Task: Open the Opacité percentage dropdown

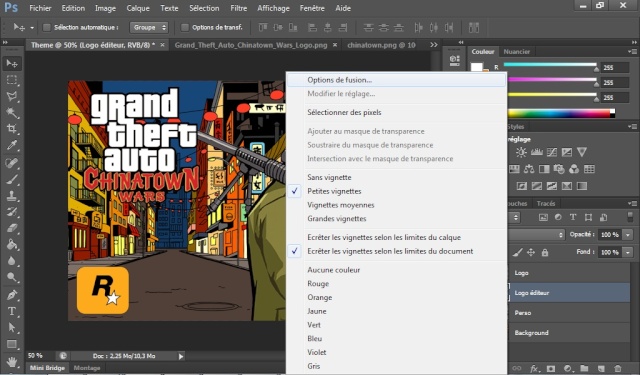Action: pyautogui.click(x=628, y=235)
